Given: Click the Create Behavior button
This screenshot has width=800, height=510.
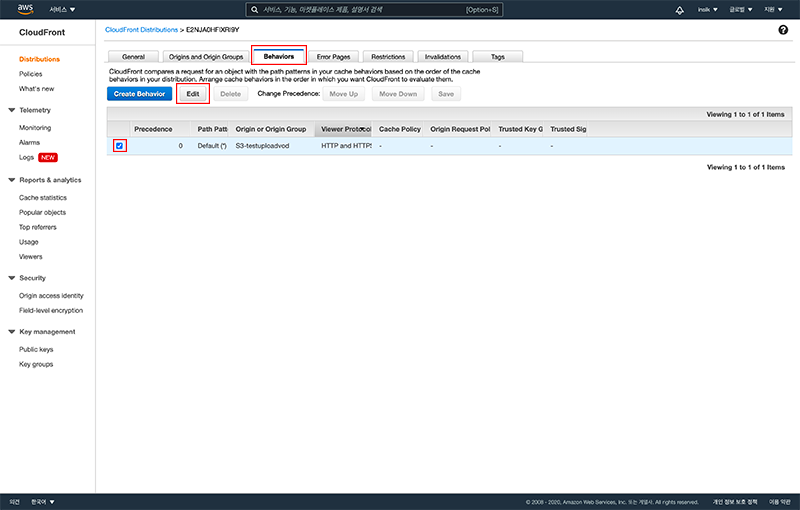Looking at the screenshot, I should point(139,94).
